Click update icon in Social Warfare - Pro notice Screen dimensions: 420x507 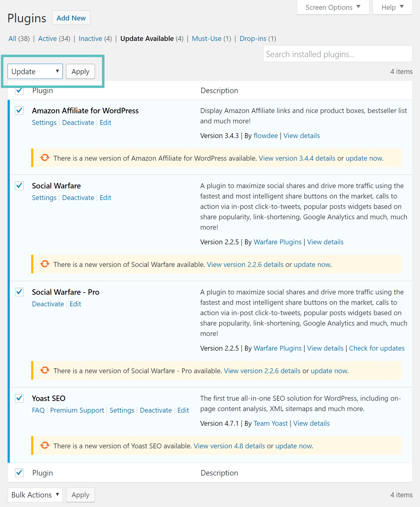(45, 370)
